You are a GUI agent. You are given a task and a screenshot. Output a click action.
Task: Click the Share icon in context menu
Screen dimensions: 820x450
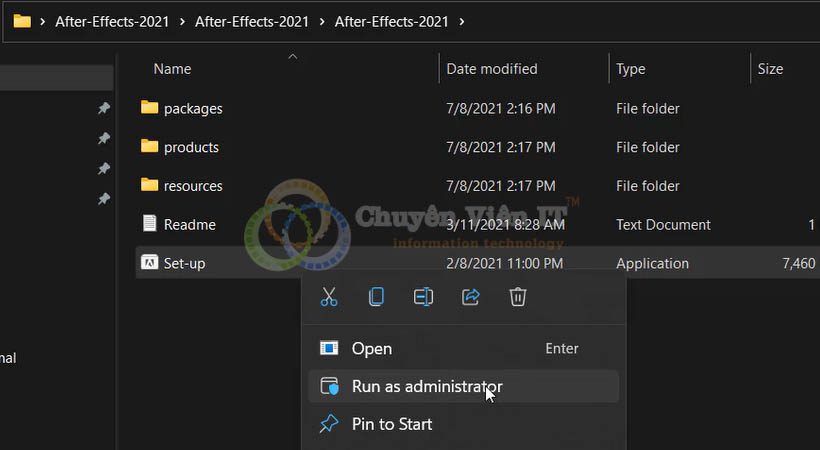[x=471, y=297]
